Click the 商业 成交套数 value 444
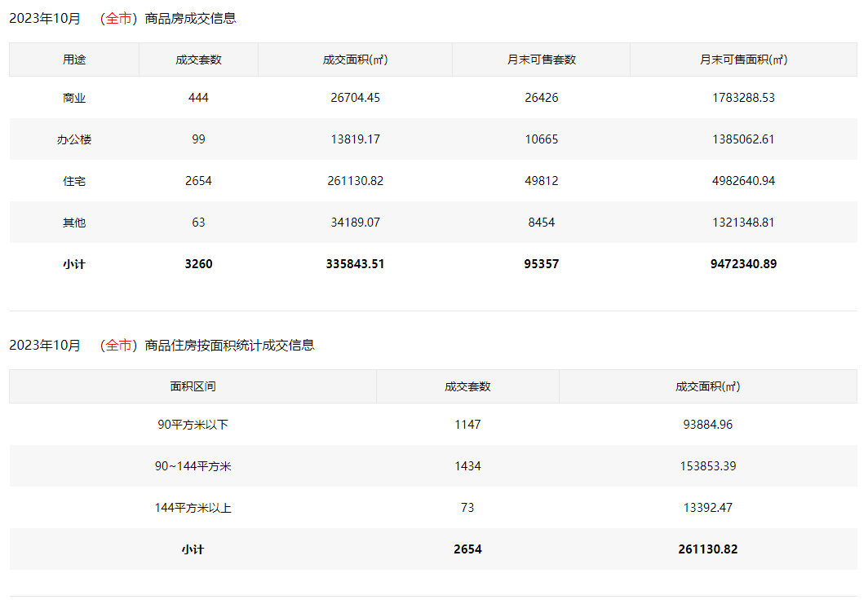Viewport: 868px width, 604px height. click(x=198, y=98)
